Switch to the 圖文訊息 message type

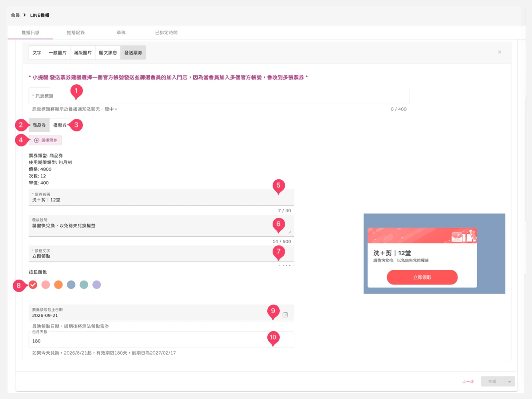108,52
